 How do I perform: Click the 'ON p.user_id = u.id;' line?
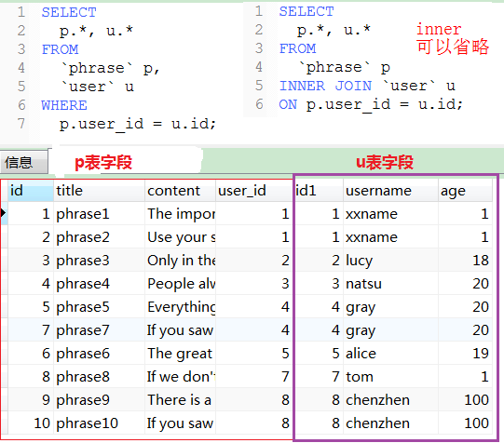[371, 104]
